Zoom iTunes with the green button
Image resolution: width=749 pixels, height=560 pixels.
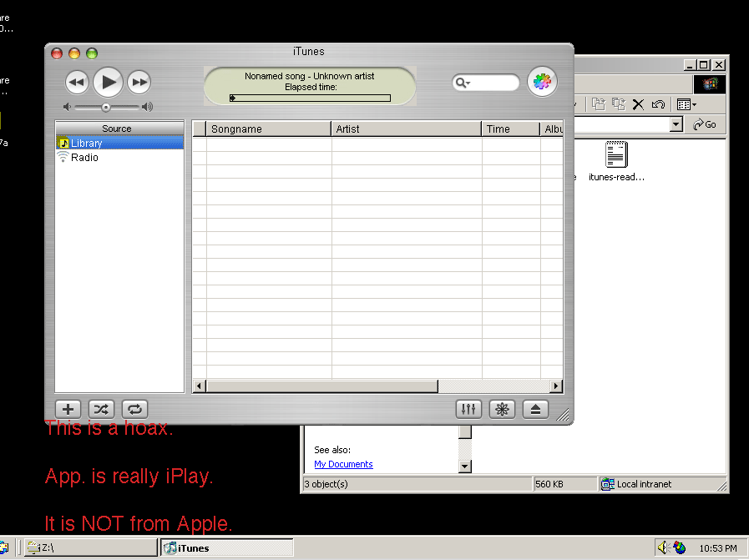pos(92,53)
